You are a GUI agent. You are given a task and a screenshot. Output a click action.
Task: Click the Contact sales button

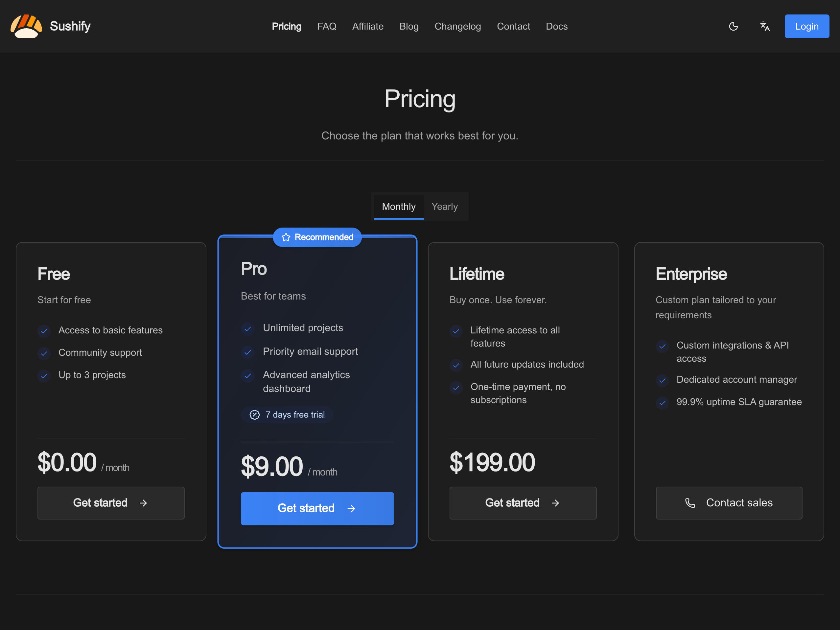[729, 503]
